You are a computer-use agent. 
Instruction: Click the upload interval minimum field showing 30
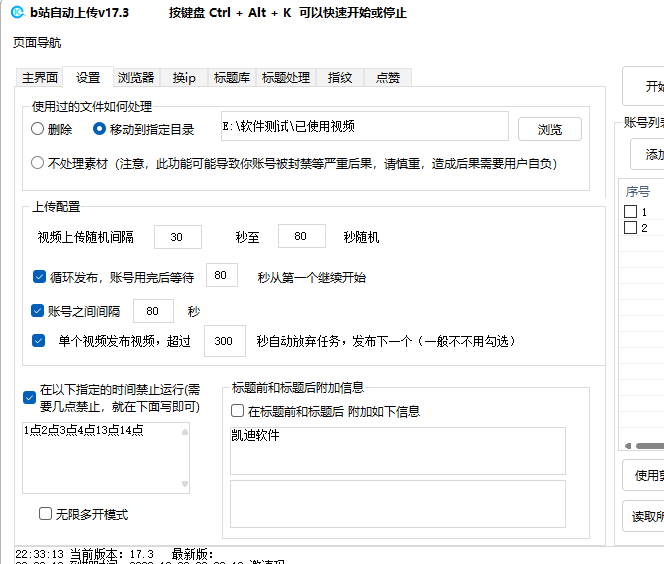178,237
